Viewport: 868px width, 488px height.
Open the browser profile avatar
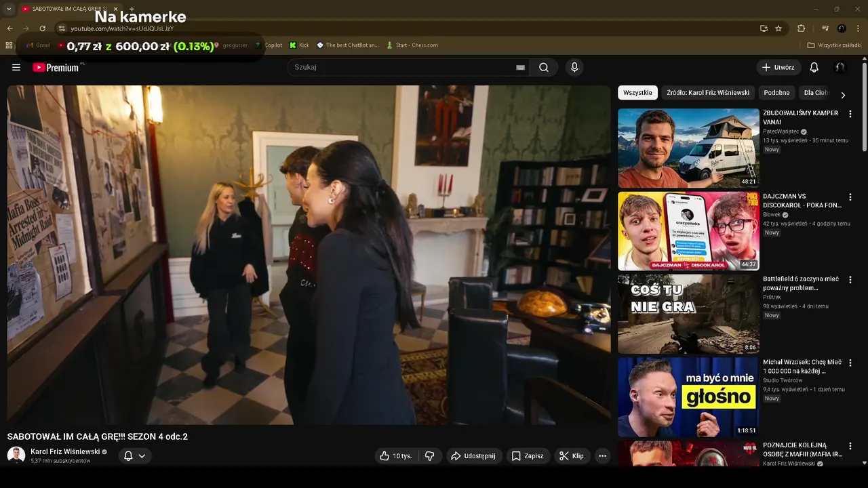click(x=842, y=28)
